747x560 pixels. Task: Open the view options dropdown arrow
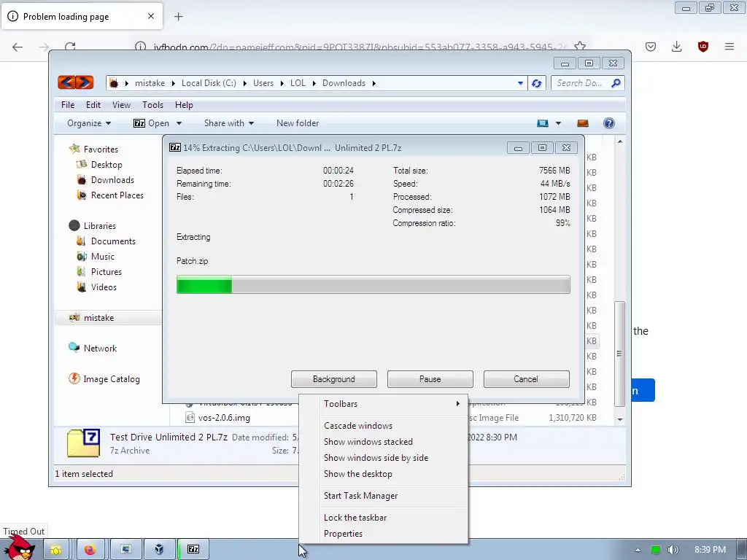(558, 123)
